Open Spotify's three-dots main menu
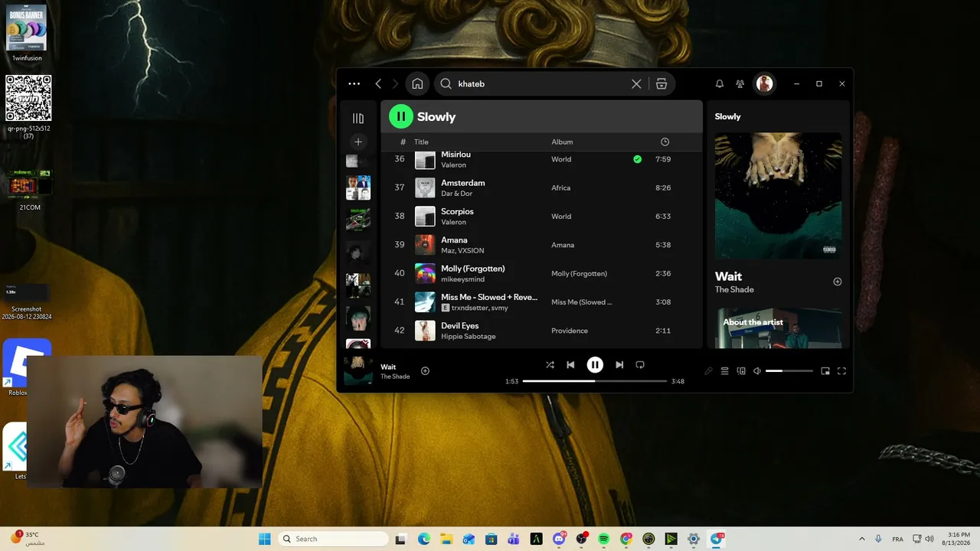 (354, 84)
